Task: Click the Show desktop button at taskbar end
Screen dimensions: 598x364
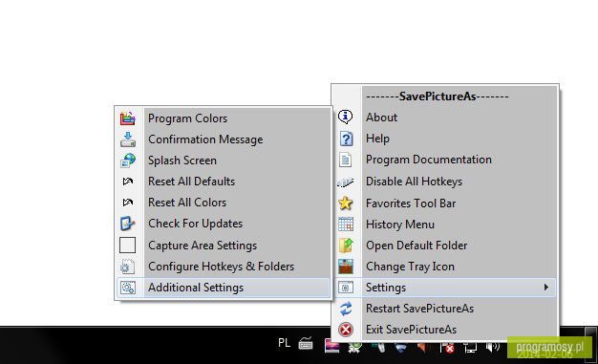Action: point(591,345)
